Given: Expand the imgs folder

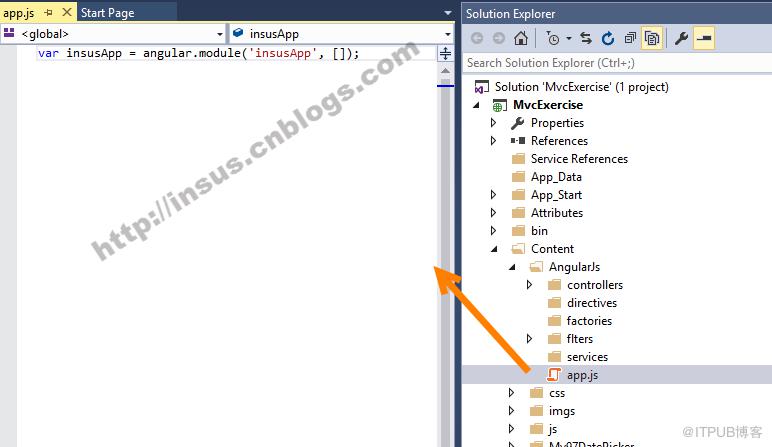Looking at the screenshot, I should click(511, 411).
